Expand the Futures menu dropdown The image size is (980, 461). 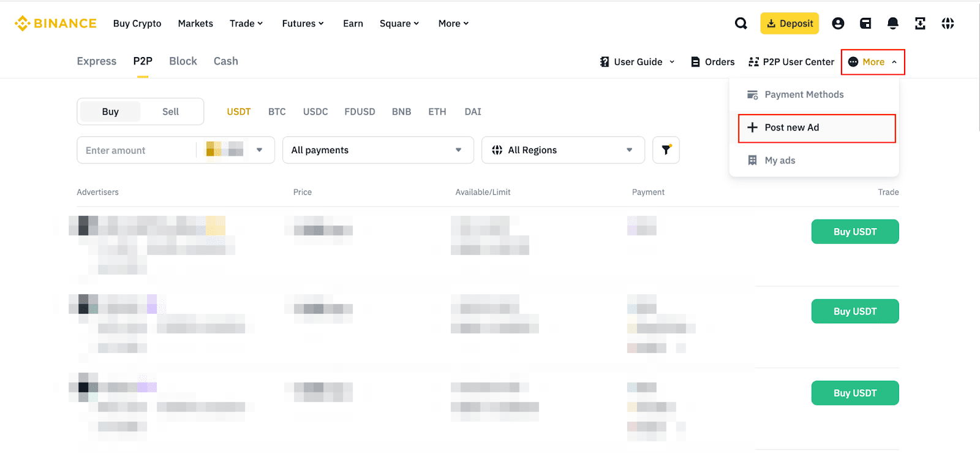point(303,23)
